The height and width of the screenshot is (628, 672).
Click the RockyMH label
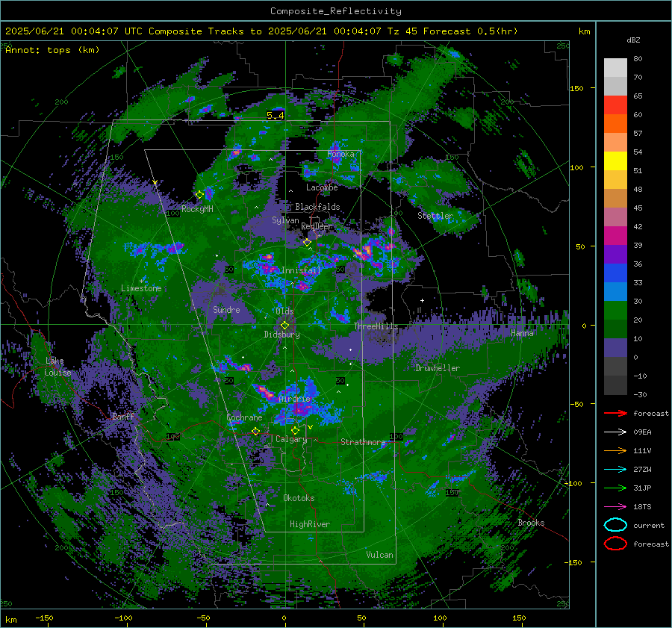click(x=197, y=209)
